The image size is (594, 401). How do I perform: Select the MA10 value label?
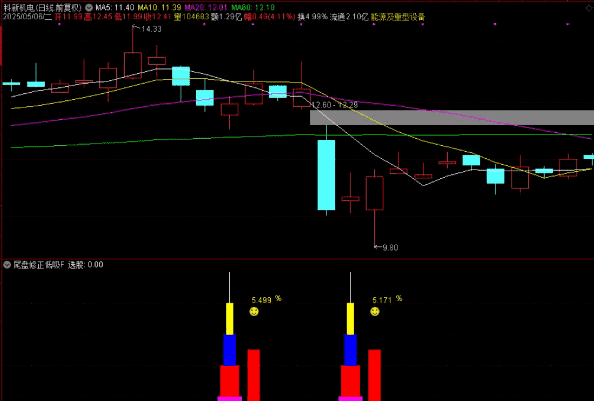coord(159,7)
